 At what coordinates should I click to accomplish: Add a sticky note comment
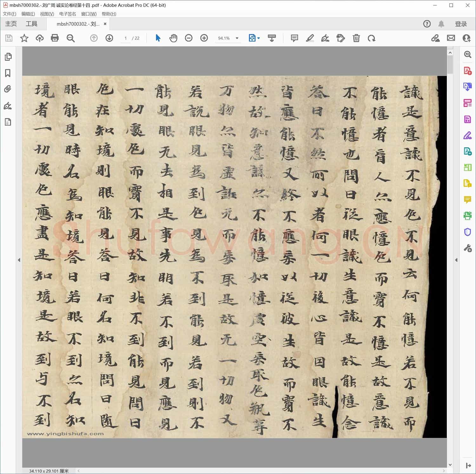point(294,38)
